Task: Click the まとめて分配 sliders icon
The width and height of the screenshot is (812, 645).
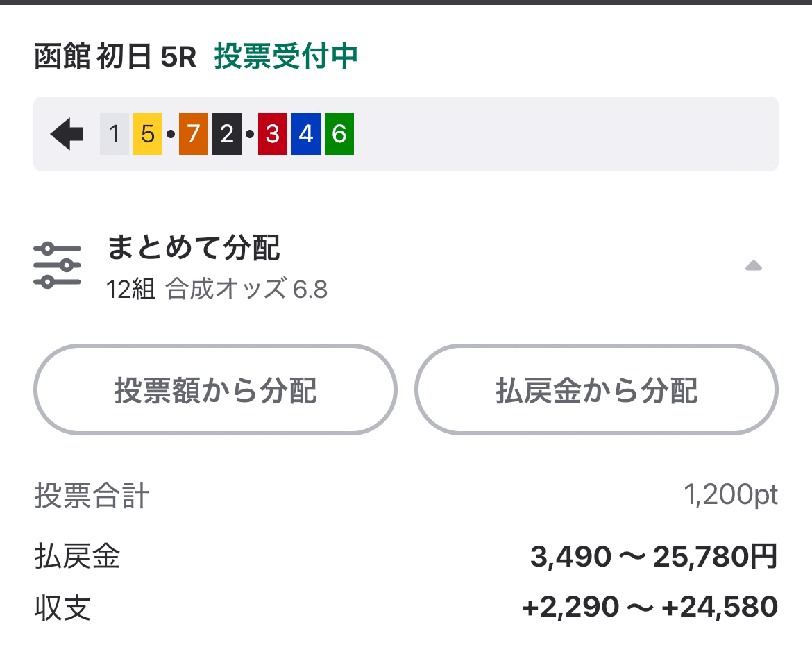Action: [58, 264]
